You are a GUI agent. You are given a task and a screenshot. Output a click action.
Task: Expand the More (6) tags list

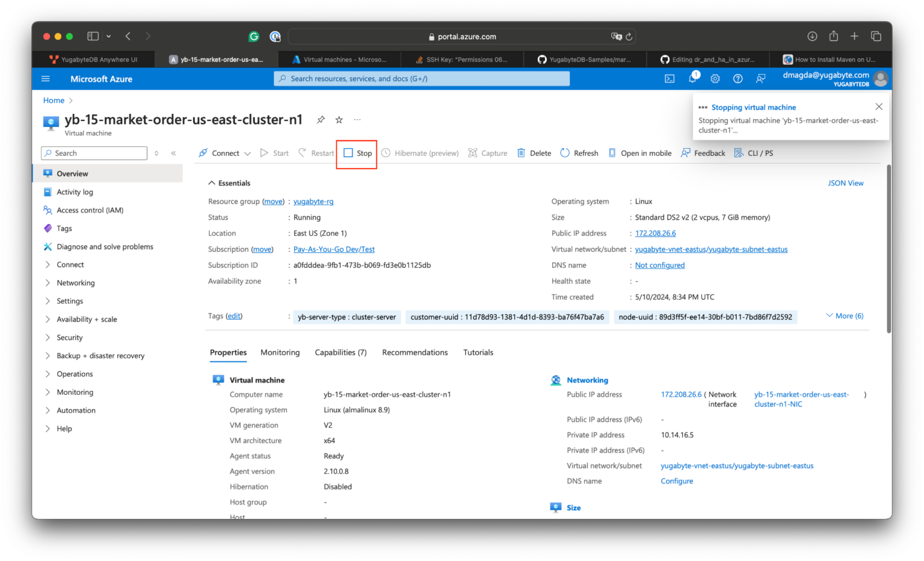click(x=844, y=315)
